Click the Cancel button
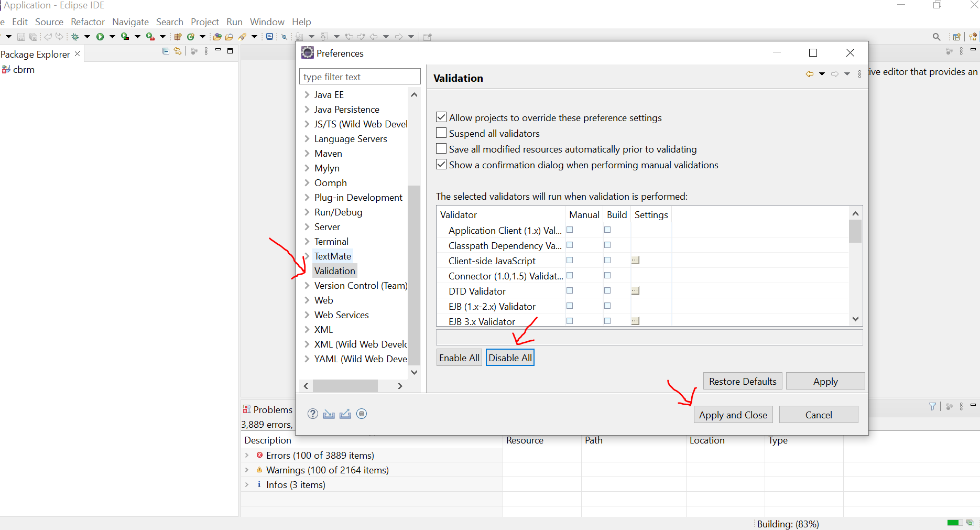This screenshot has height=530, width=980. click(x=819, y=415)
